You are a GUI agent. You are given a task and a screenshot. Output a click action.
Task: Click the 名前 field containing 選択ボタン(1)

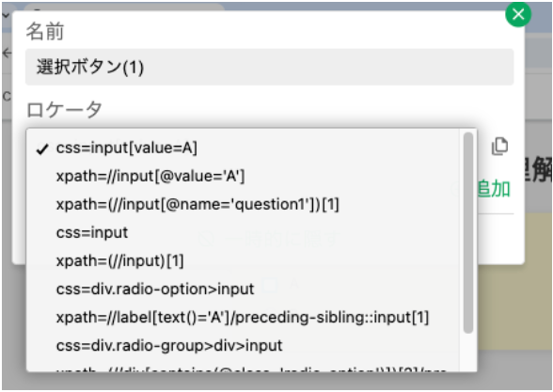tap(269, 67)
